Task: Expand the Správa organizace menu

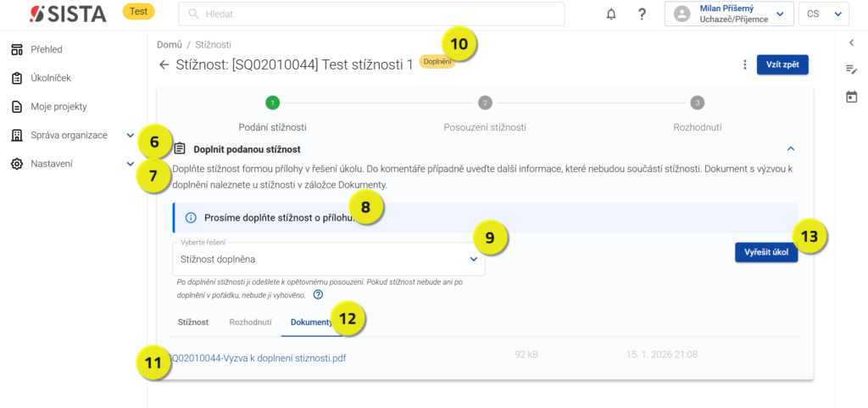Action: click(130, 136)
